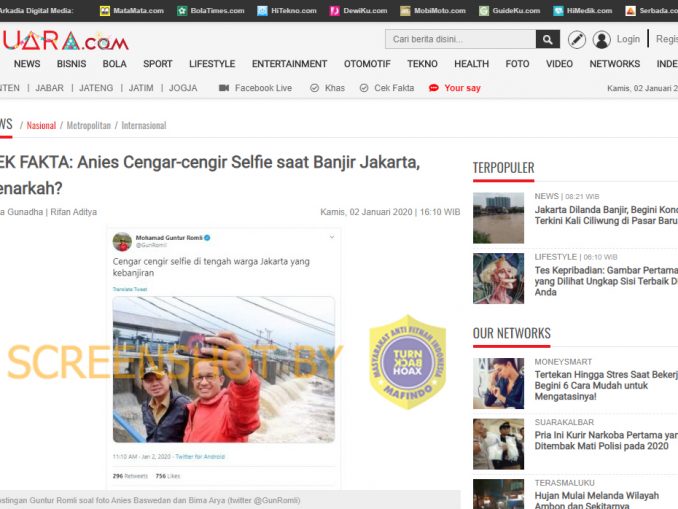Image resolution: width=678 pixels, height=509 pixels.
Task: Click the Twitter for Android link
Action: (200, 457)
